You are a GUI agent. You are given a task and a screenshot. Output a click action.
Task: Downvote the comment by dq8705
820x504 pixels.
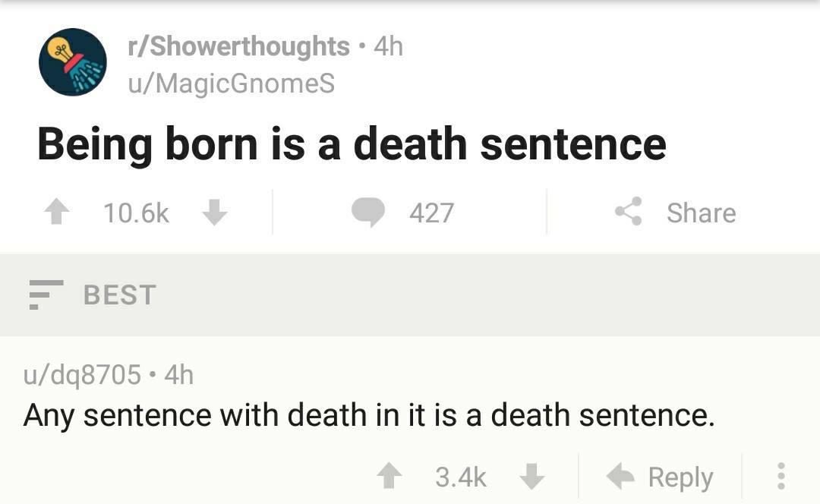532,476
